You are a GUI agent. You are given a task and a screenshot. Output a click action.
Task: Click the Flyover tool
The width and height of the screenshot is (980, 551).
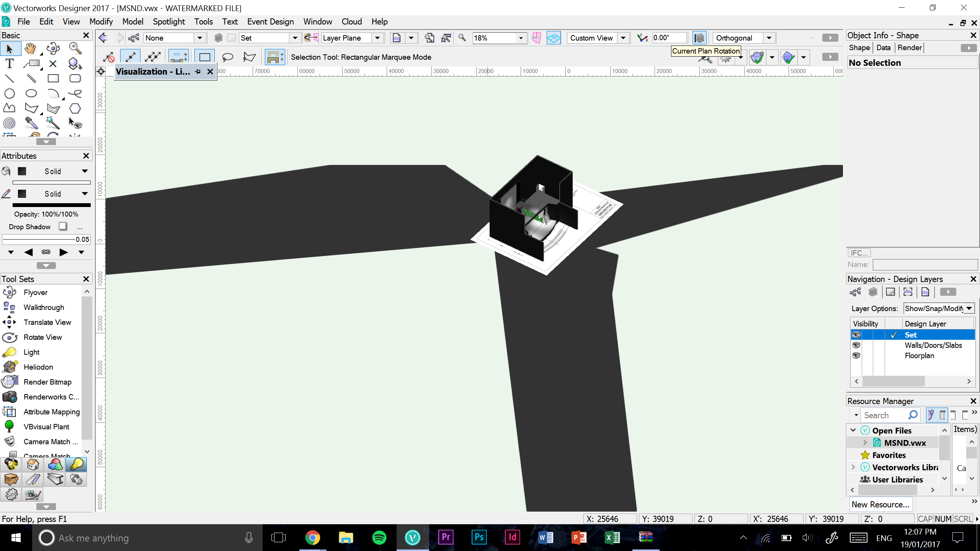[35, 292]
